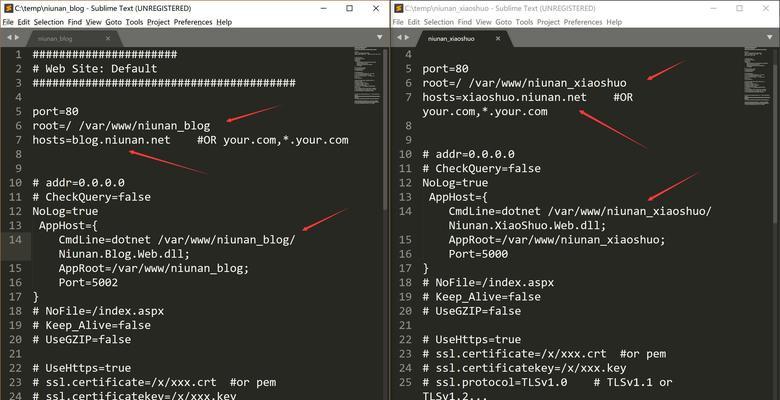Open Tools menu in niunan_blog window
Image resolution: width=780 pixels, height=400 pixels.
coord(134,22)
